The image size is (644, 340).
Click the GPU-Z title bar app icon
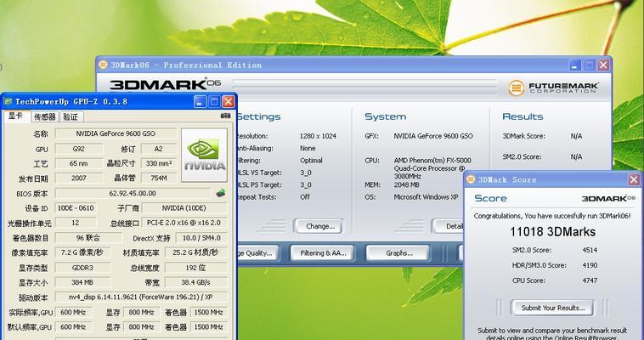pos(8,101)
